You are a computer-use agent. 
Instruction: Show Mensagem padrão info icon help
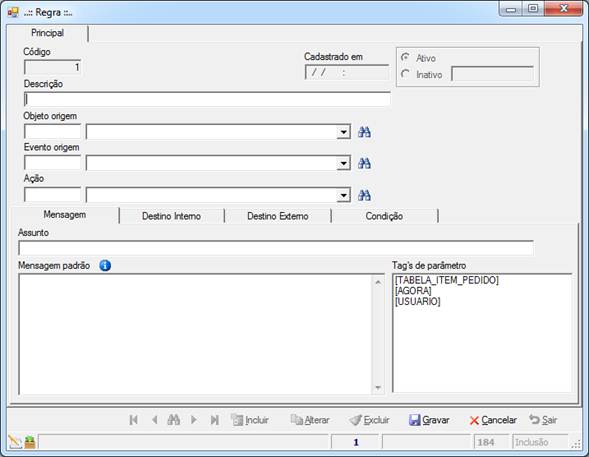point(105,265)
